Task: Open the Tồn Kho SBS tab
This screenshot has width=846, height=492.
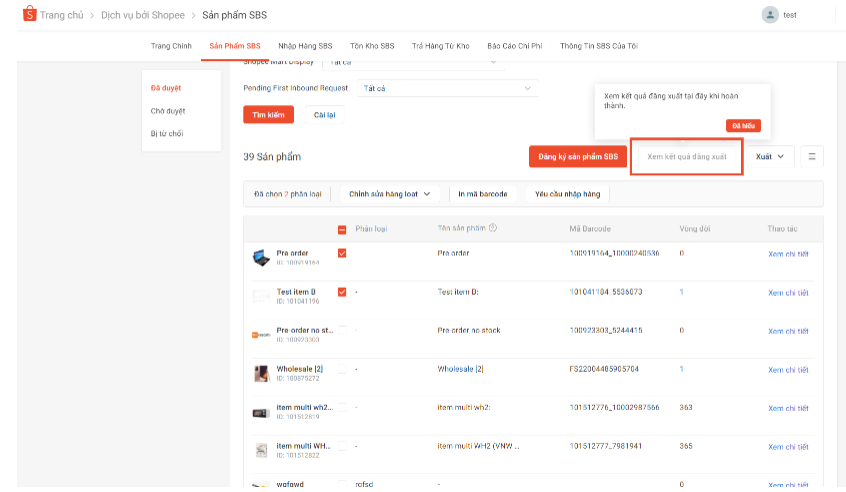Action: (x=372, y=46)
